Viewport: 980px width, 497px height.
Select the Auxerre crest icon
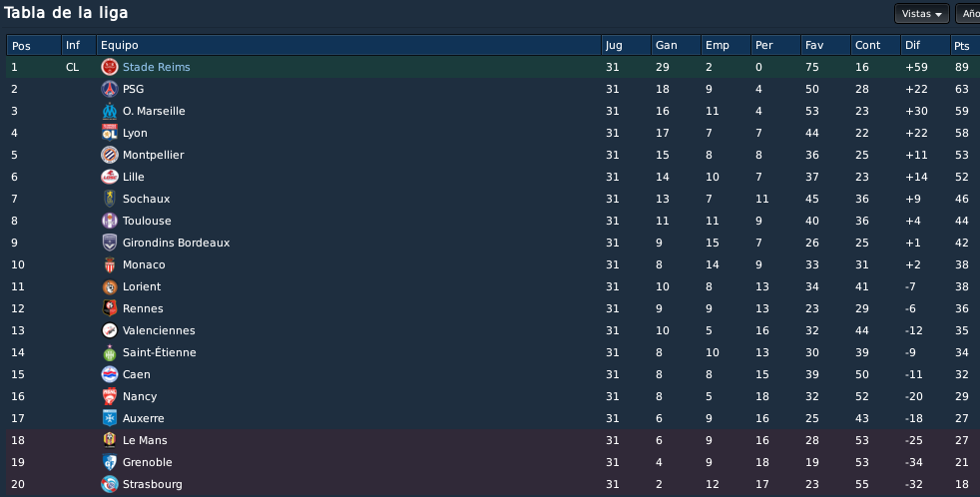(x=110, y=418)
